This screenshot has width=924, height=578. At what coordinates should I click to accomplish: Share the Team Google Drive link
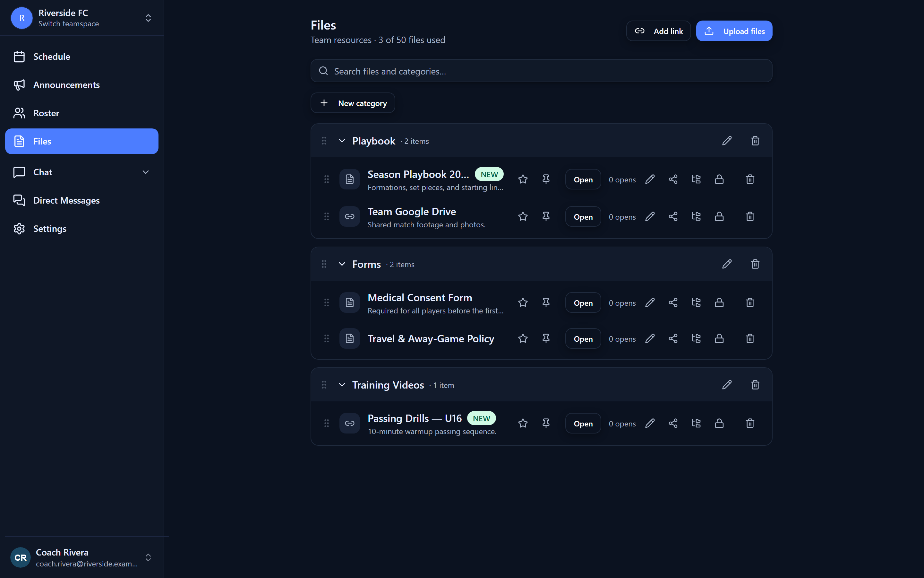(673, 217)
